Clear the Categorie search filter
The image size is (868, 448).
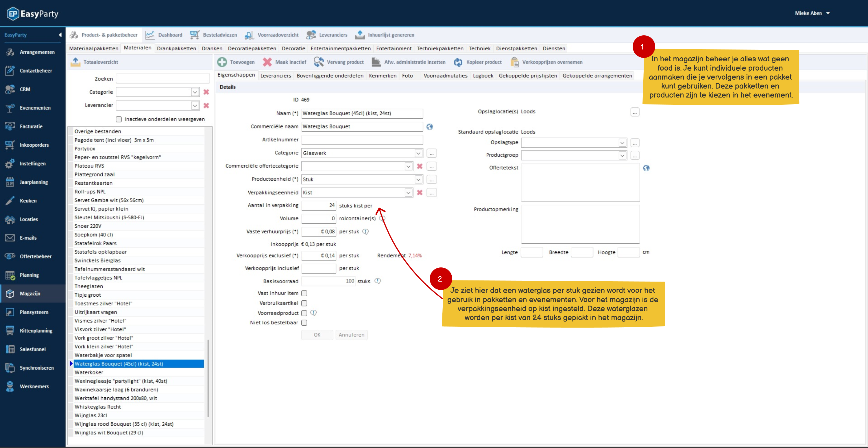coord(206,92)
